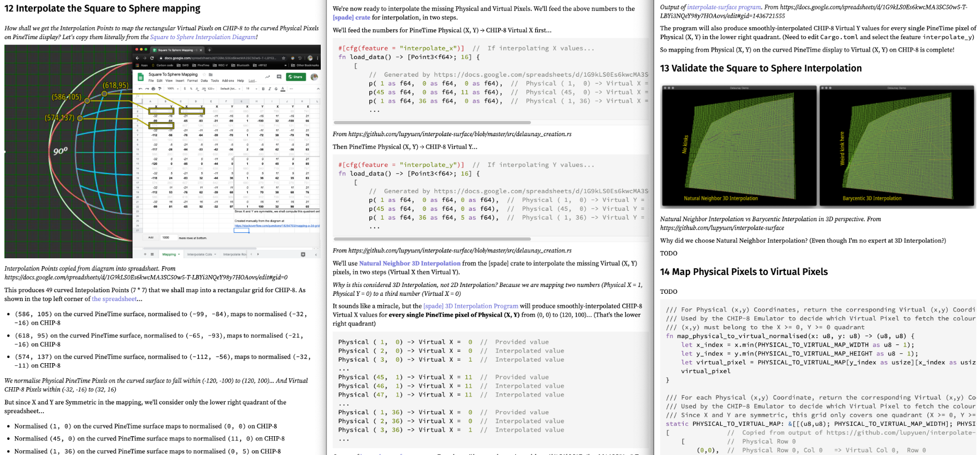Click the Natural Neighbor 3D Interpolation image

(x=739, y=147)
